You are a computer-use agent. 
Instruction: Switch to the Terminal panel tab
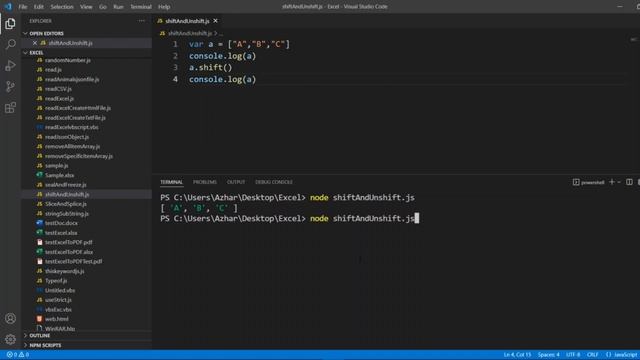pyautogui.click(x=171, y=182)
